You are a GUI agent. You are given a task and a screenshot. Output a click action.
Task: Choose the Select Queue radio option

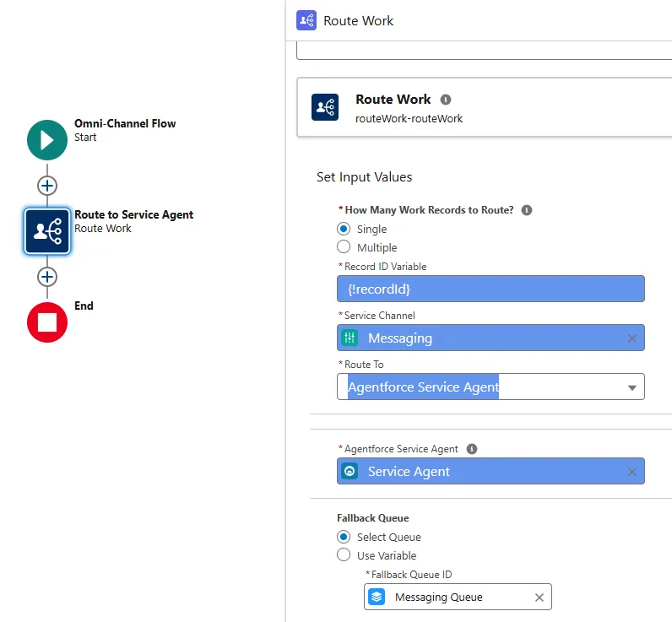(x=344, y=537)
